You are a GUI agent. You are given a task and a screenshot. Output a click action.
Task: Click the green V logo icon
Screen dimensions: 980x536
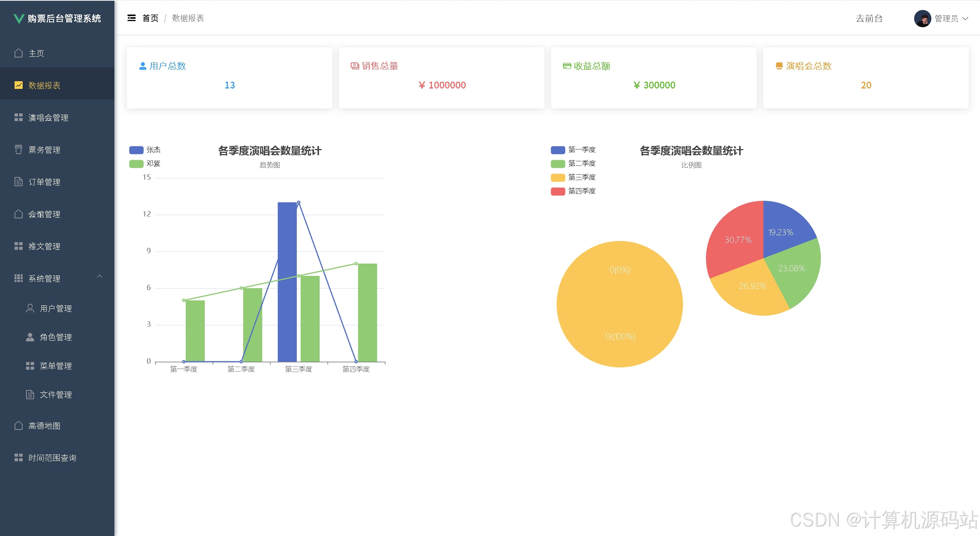[18, 18]
